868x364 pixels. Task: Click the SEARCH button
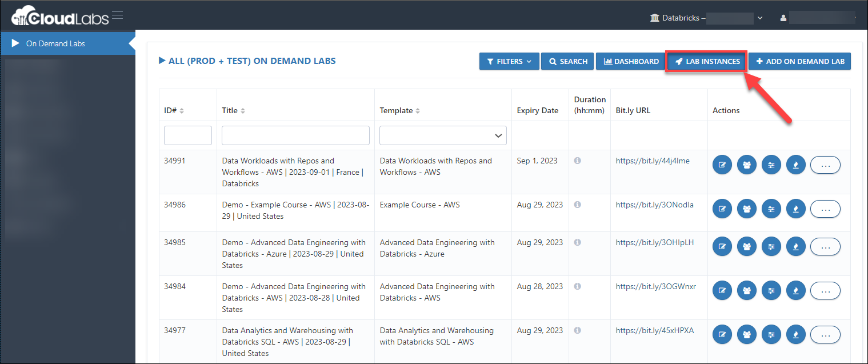click(x=567, y=61)
